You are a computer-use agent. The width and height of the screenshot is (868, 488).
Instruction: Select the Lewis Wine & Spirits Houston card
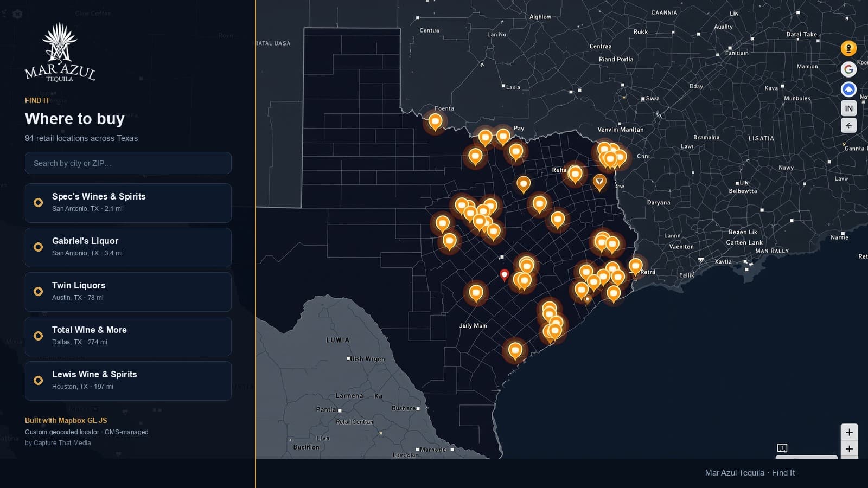coord(128,381)
